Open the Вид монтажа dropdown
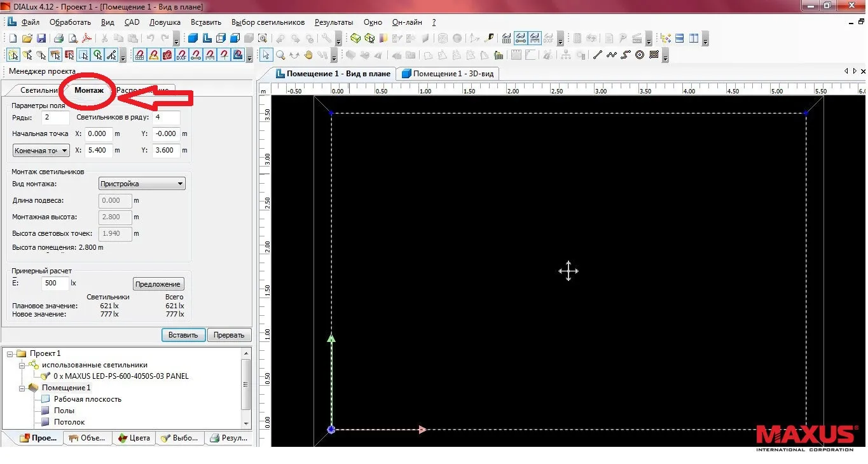This screenshot has height=464, width=868. coord(142,184)
